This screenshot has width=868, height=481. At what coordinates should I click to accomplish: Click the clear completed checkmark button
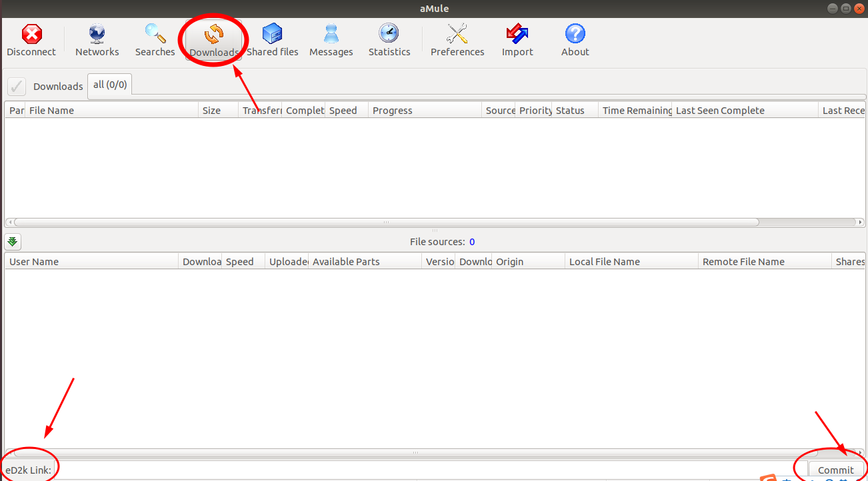pos(17,87)
